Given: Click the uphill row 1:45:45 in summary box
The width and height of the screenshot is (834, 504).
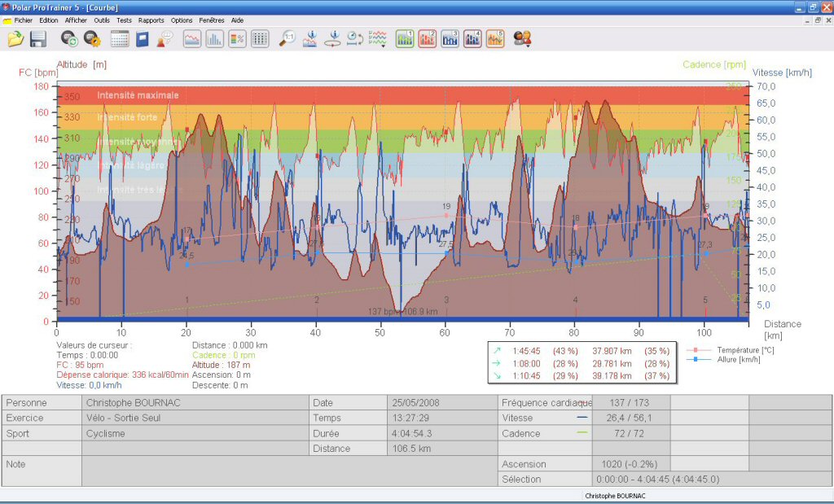Looking at the screenshot, I should [x=582, y=351].
